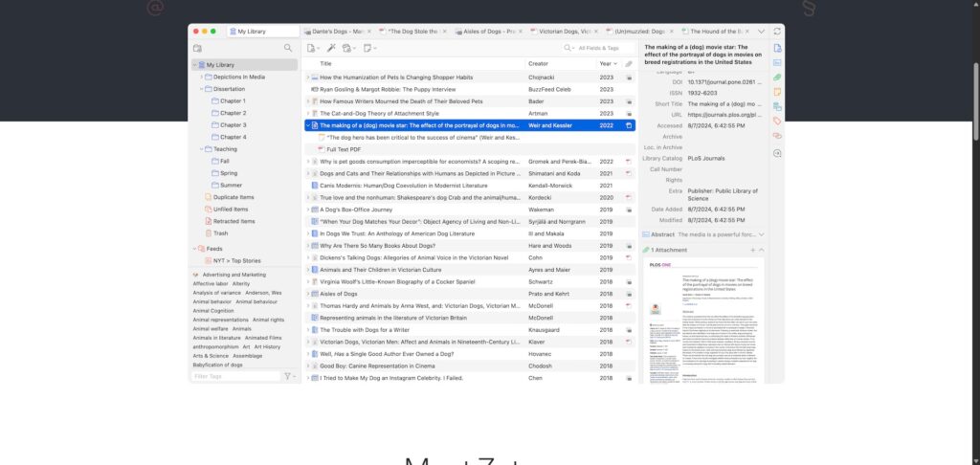The height and width of the screenshot is (465, 980).
Task: Jump to Libraries and Collections icon in rail
Action: [x=777, y=106]
